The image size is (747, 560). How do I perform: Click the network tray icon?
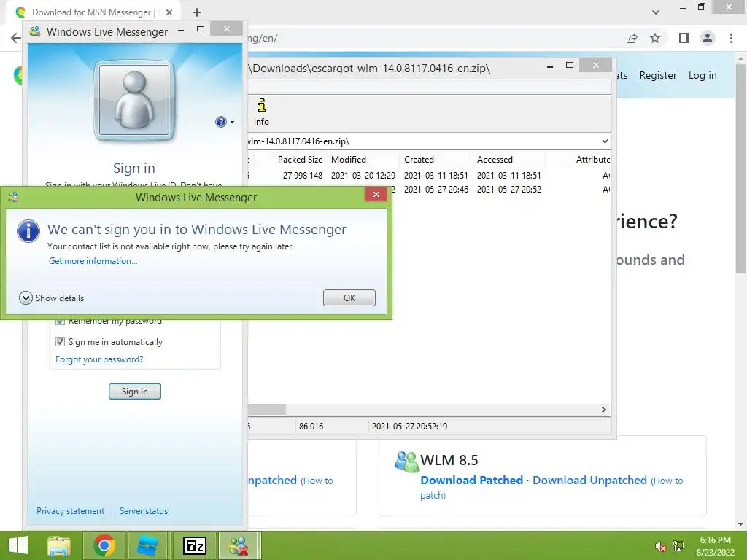(678, 546)
